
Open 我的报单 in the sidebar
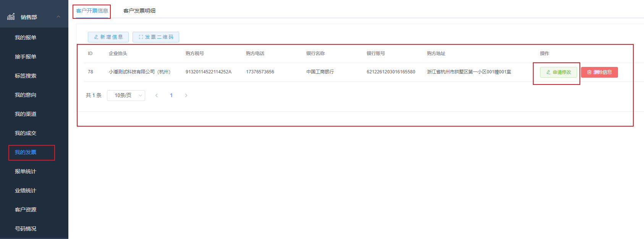click(26, 37)
